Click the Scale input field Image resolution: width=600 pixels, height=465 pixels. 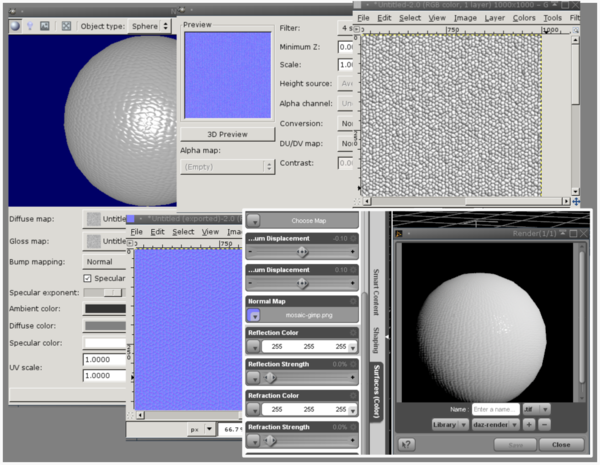[x=346, y=65]
